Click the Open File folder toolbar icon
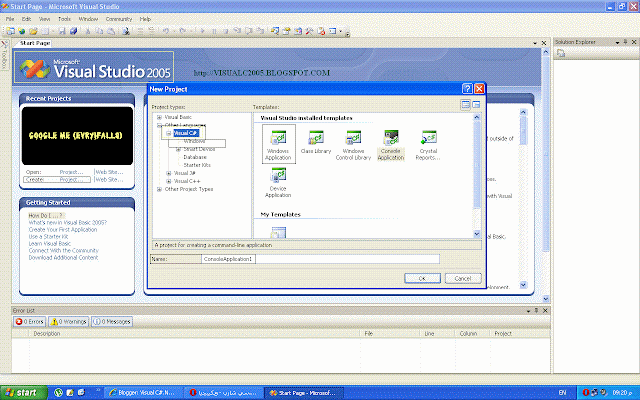This screenshot has width=640, height=400. click(33, 31)
